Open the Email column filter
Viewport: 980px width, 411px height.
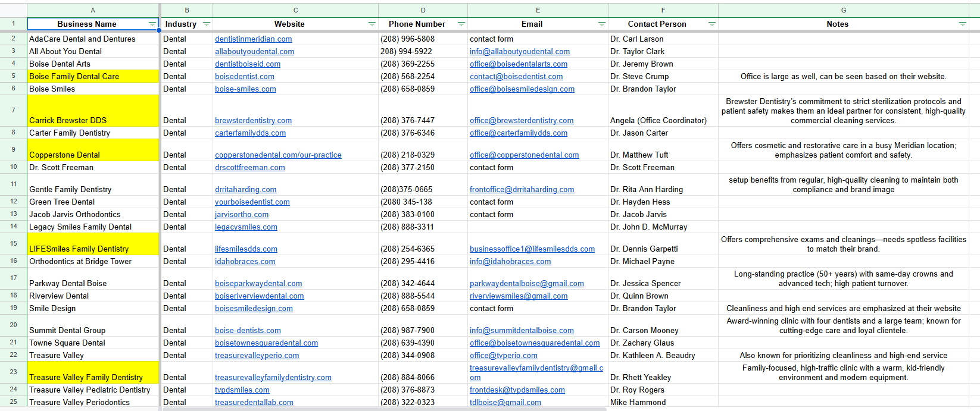pos(602,24)
